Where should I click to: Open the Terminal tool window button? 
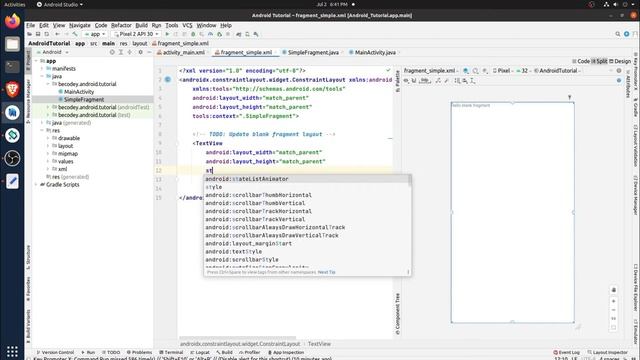171,352
